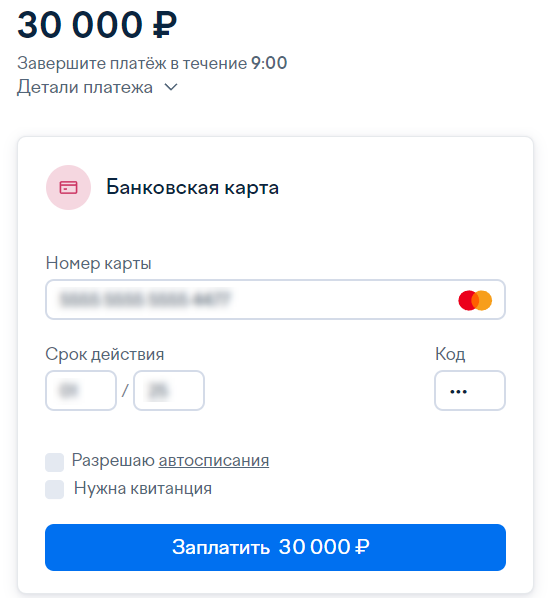Open the Детали платежа section label
Screen dimensions: 553x598
pos(85,87)
